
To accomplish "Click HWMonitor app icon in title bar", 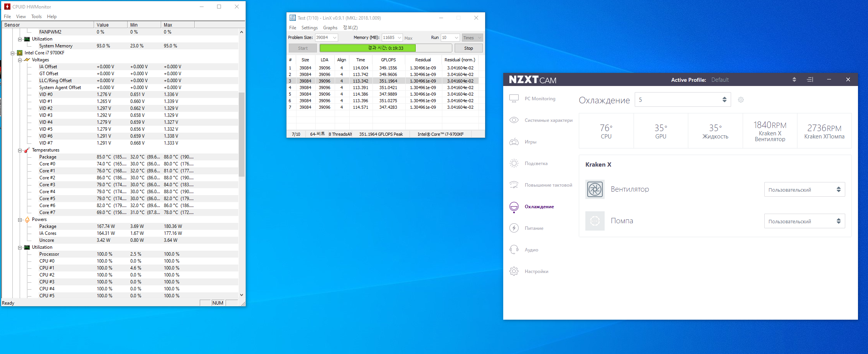I will pyautogui.click(x=7, y=7).
